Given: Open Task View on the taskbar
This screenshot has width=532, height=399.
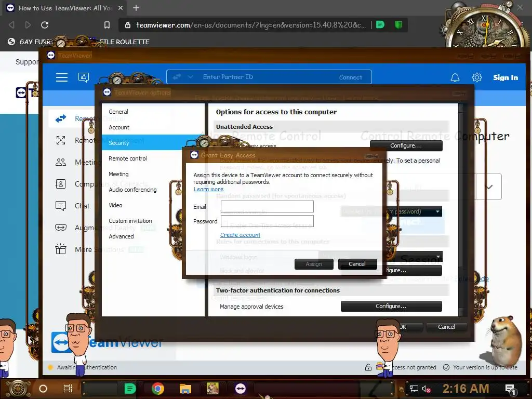Looking at the screenshot, I should tap(68, 389).
